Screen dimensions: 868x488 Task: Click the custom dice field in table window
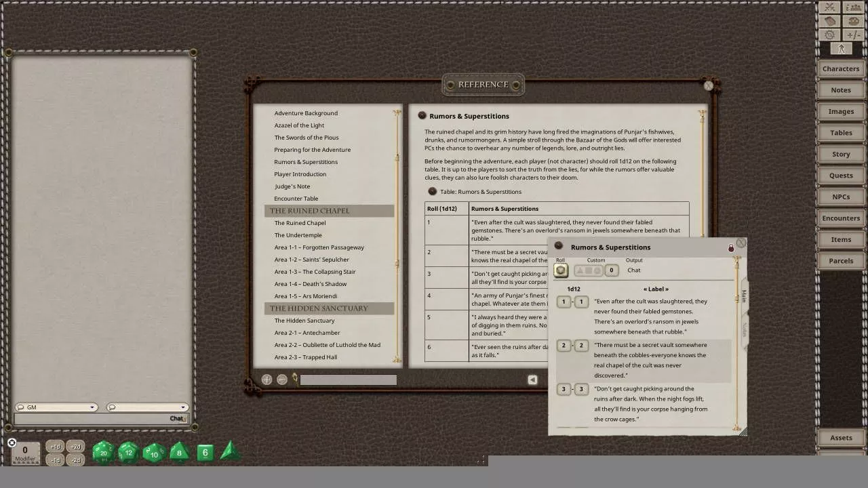click(588, 270)
